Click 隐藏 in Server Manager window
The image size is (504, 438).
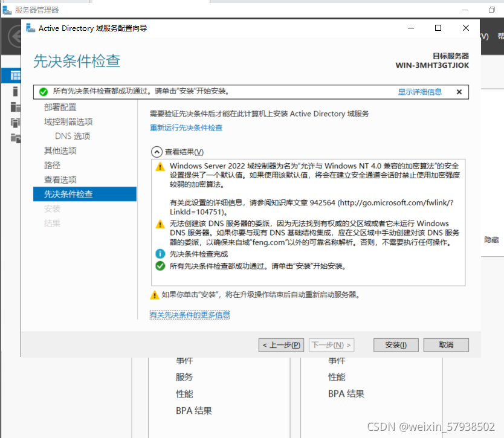[491, 240]
